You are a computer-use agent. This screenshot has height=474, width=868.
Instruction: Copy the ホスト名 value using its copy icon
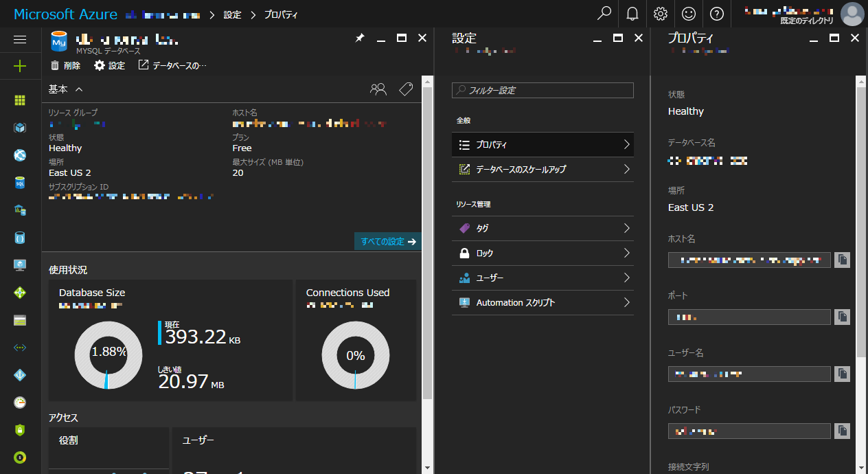pos(843,260)
